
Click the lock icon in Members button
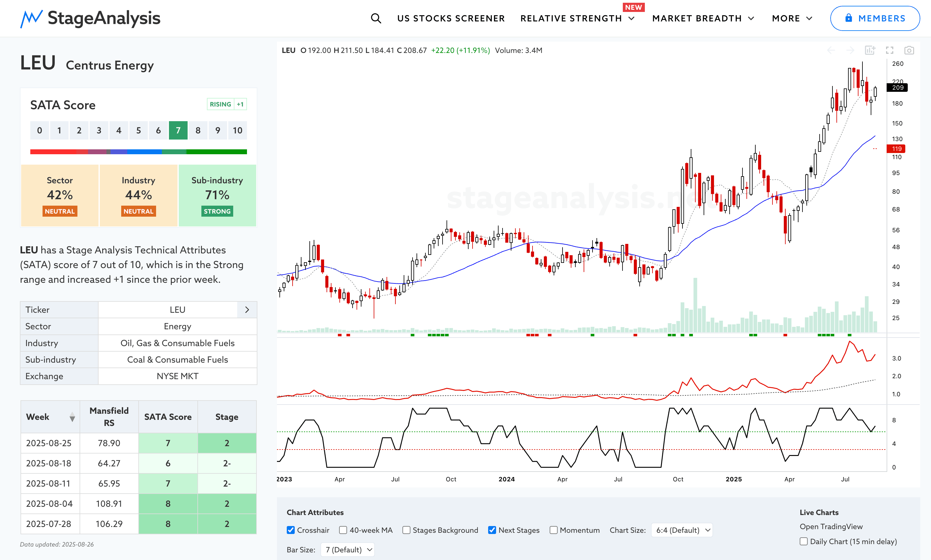(848, 18)
